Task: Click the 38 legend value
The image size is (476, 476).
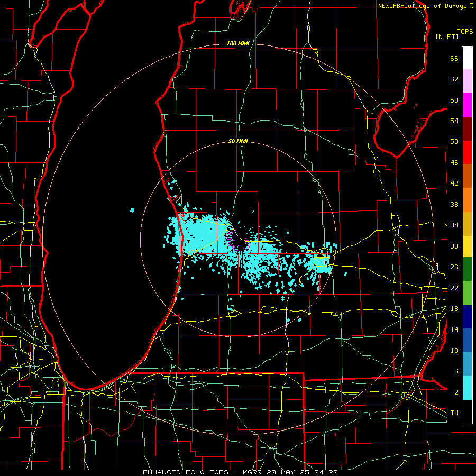Action: (454, 204)
